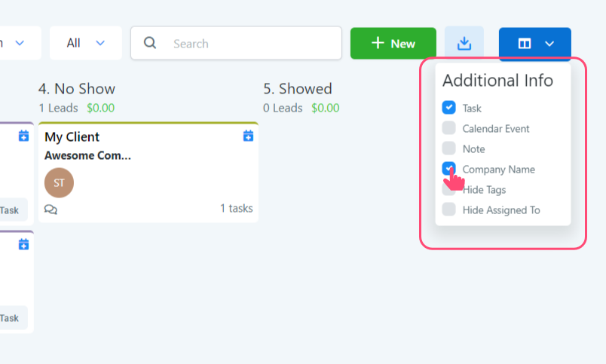The image size is (606, 364).
Task: Uncheck the Task checkbox
Action: [x=449, y=108]
